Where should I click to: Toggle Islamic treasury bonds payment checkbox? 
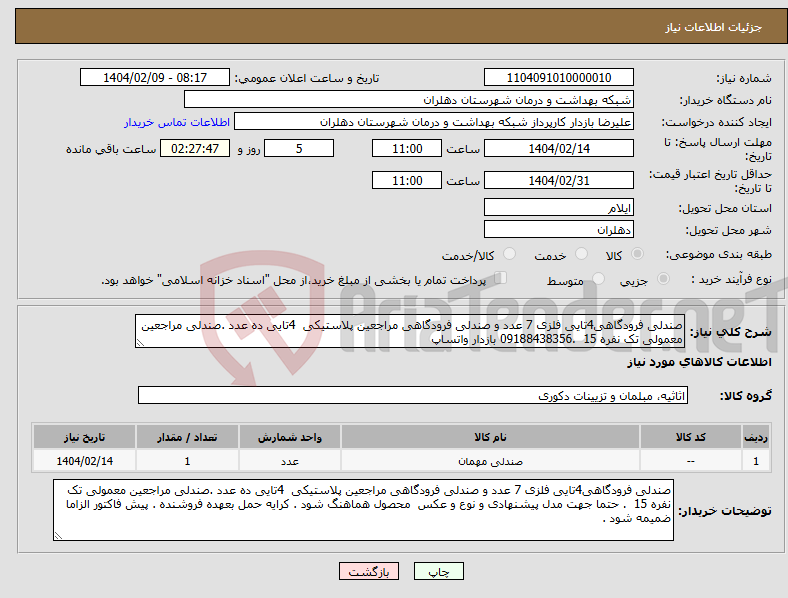pyautogui.click(x=501, y=277)
